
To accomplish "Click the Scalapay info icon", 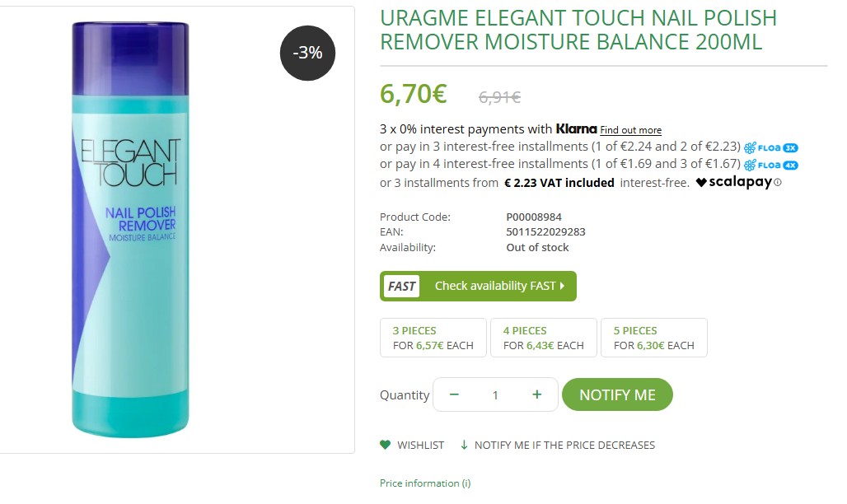I will click(778, 183).
